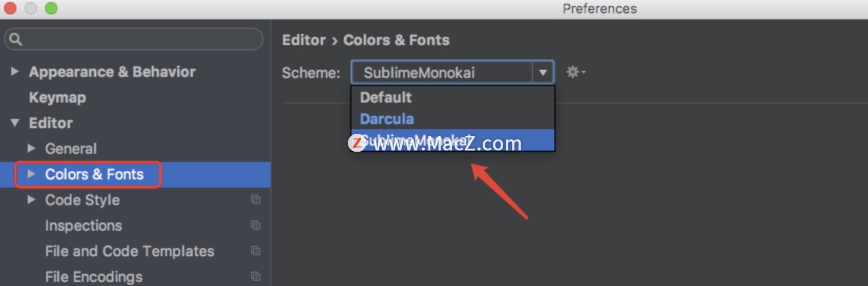Open Inspections settings page
The image size is (868, 286).
tap(84, 226)
